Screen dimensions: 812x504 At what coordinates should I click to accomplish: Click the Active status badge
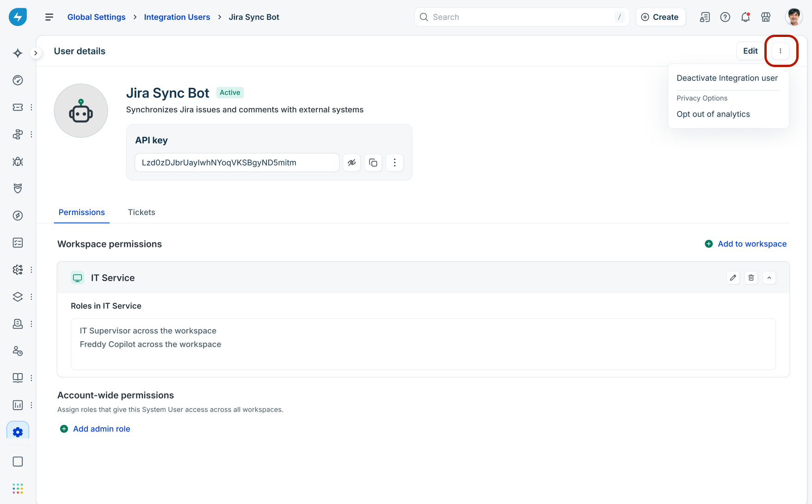click(230, 92)
